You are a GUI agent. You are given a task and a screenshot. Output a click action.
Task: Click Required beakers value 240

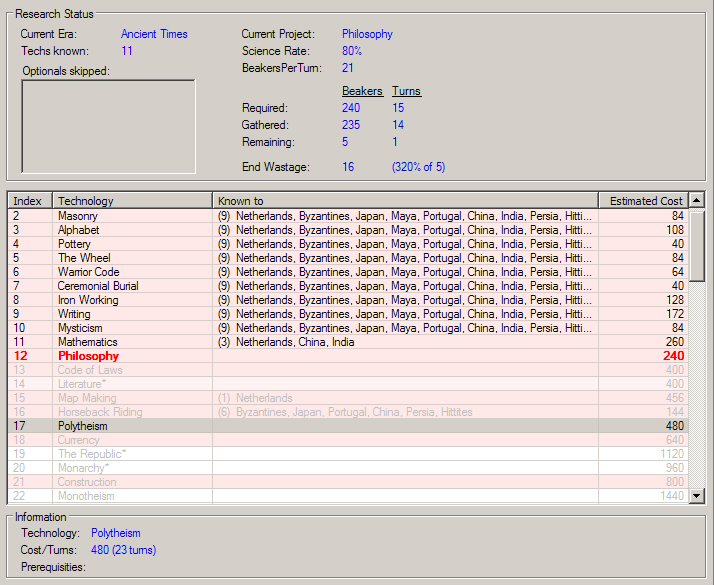click(351, 108)
